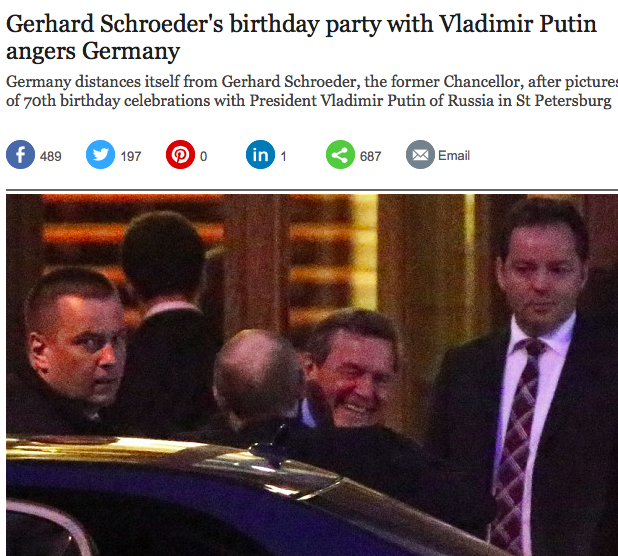Share the article on Facebook
618x556 pixels.
pyautogui.click(x=20, y=155)
